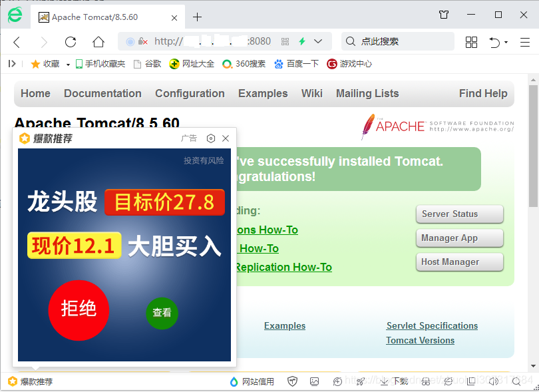Toggle sound with speaker icon in status bar
Image resolution: width=539 pixels, height=392 pixels.
(494, 381)
